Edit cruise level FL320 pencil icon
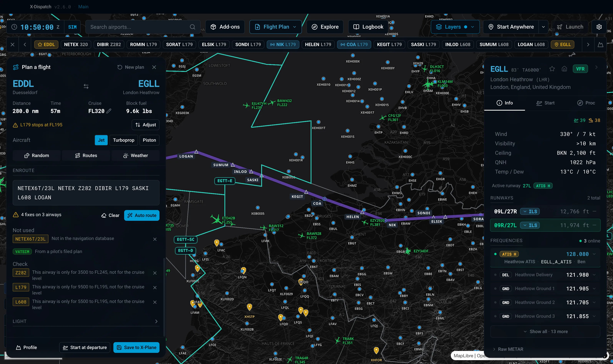The width and height of the screenshot is (613, 364). pos(109,111)
